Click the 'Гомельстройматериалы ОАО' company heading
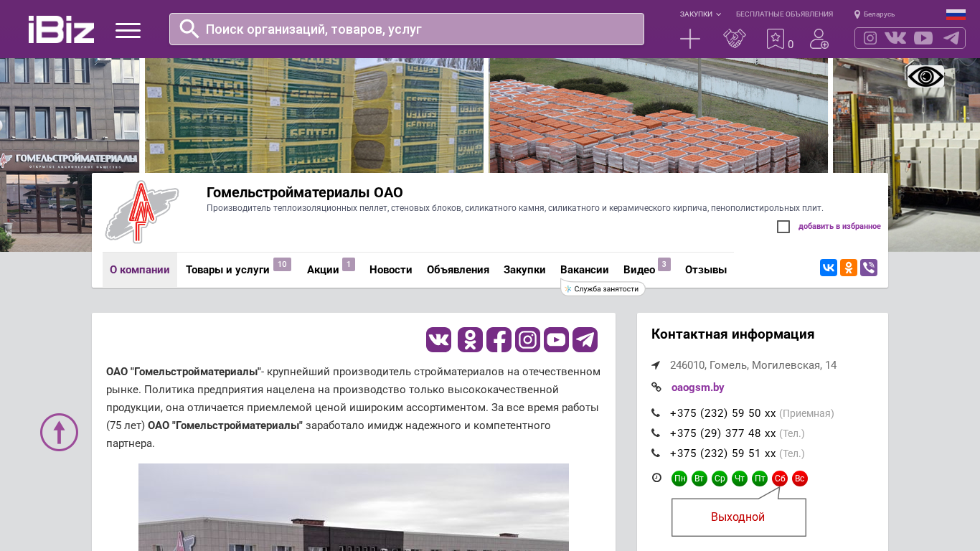Screen dimensions: 980x551 305,192
